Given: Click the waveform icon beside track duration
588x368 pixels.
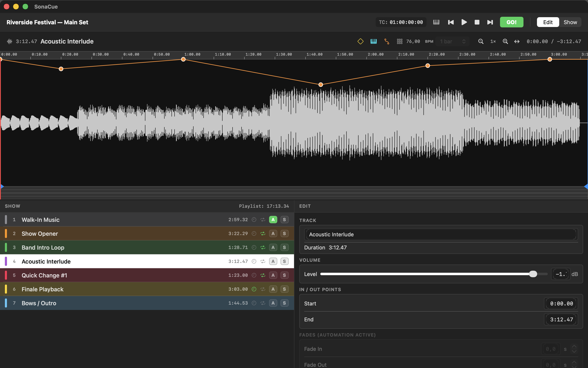Looking at the screenshot, I should [9, 41].
